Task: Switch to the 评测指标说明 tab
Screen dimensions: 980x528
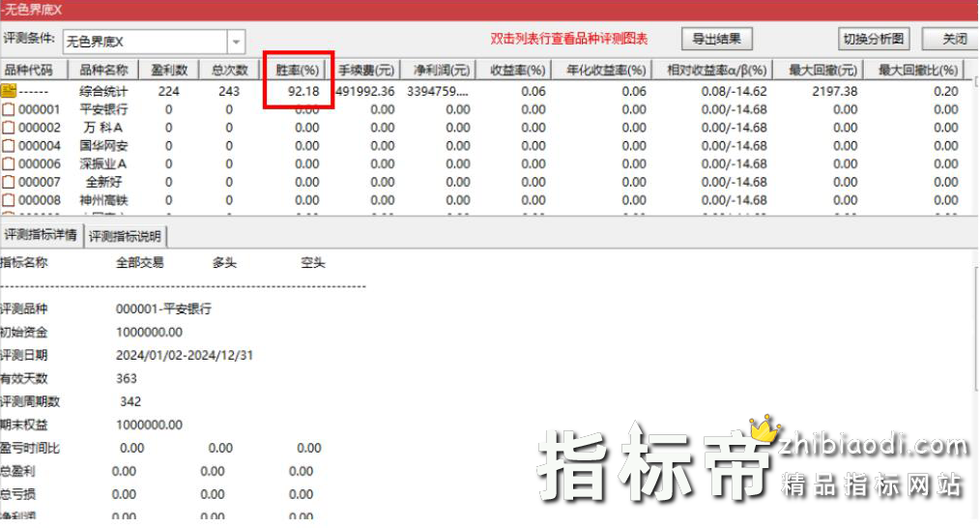Action: tap(125, 237)
